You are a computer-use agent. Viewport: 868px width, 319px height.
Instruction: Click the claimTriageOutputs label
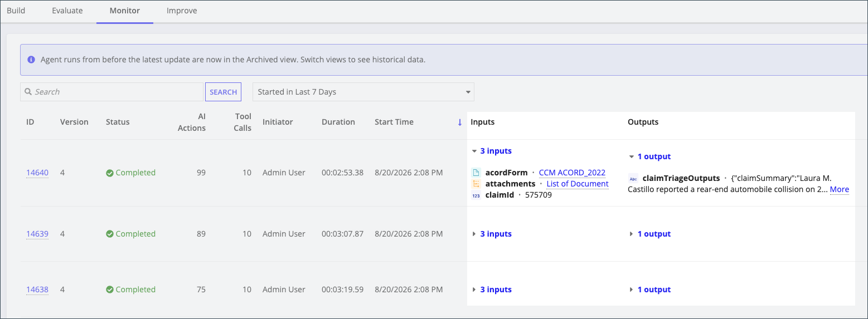click(x=681, y=178)
